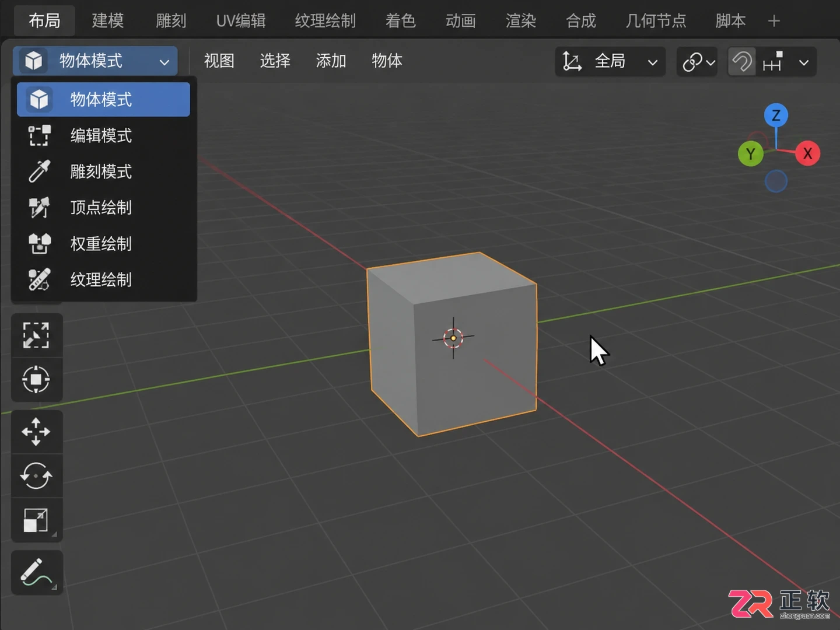Switch to Edit Mode (编辑模式)
Viewport: 840px width, 630px height.
pos(103,136)
